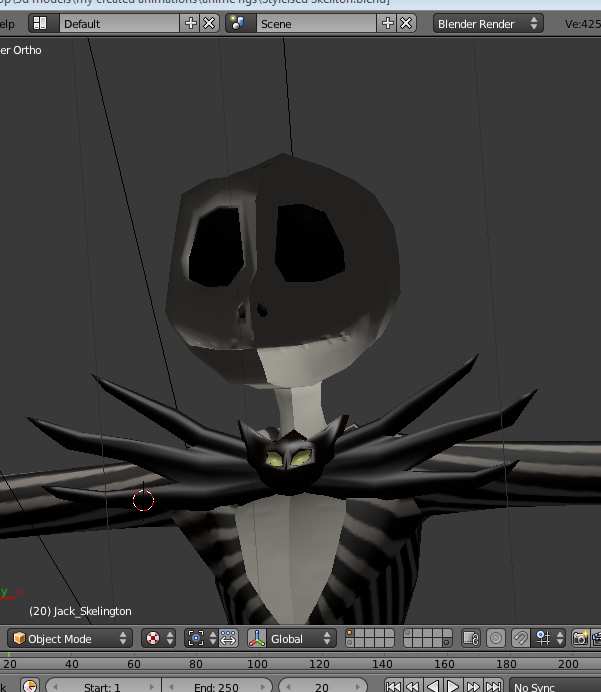
Task: Enable the last scene layer button
Action: pyautogui.click(x=447, y=643)
